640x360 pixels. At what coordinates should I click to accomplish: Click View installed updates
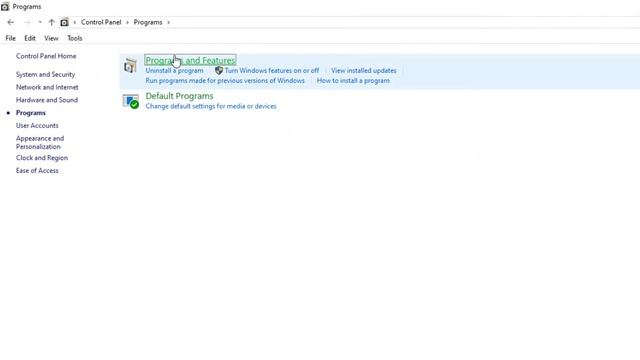(x=364, y=71)
